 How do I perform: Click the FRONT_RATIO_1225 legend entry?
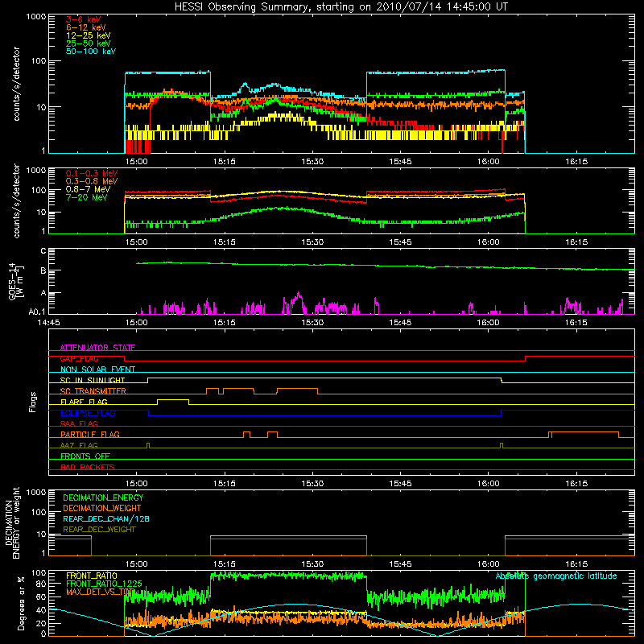coord(104,584)
